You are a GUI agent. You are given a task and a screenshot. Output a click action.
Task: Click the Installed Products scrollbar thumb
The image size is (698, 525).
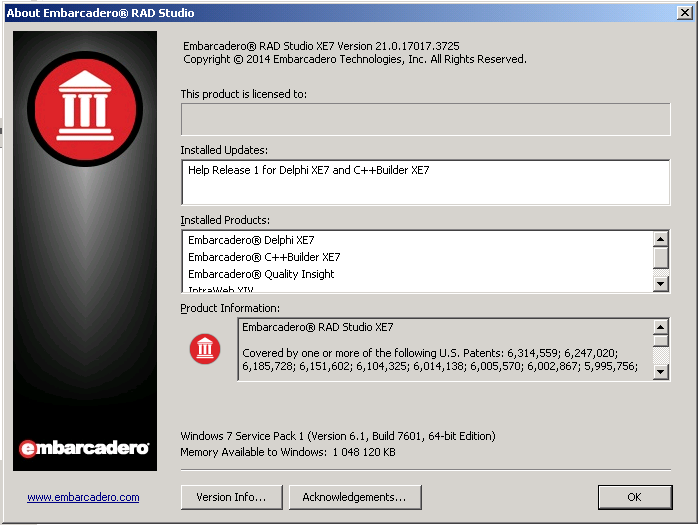[x=660, y=258]
